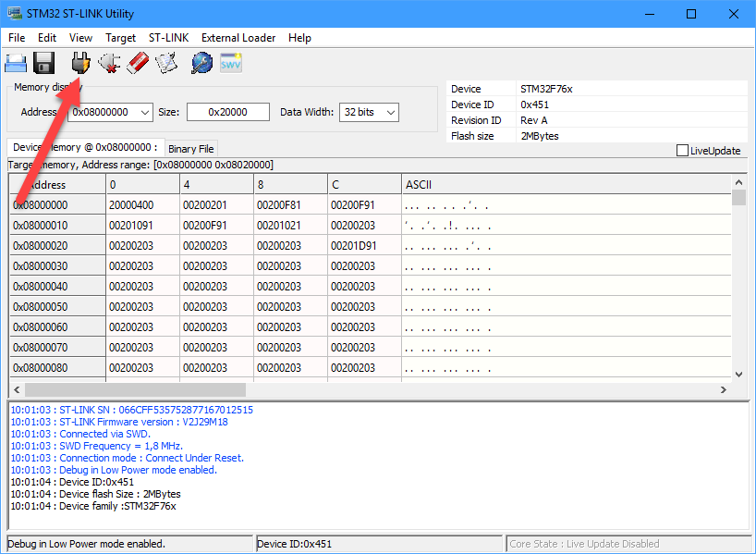Click the horizontal scrollbar thumb
Viewport: 756px width, 554px height.
136,389
